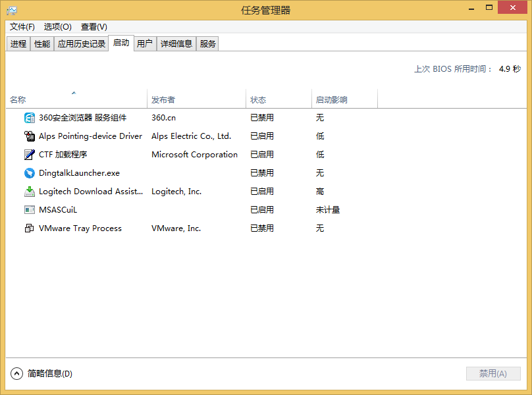This screenshot has width=532, height=395.
Task: Select the MSASCuiL entry name
Action: [x=58, y=210]
